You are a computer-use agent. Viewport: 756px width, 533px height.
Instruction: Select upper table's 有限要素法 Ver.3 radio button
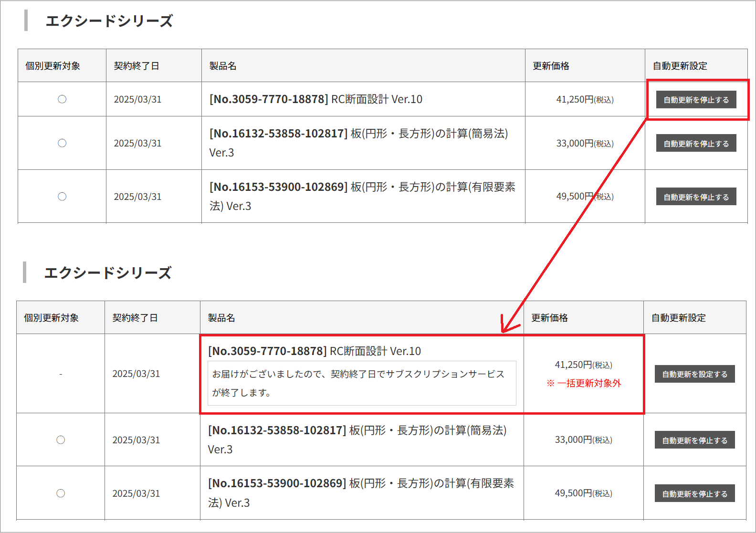click(62, 197)
